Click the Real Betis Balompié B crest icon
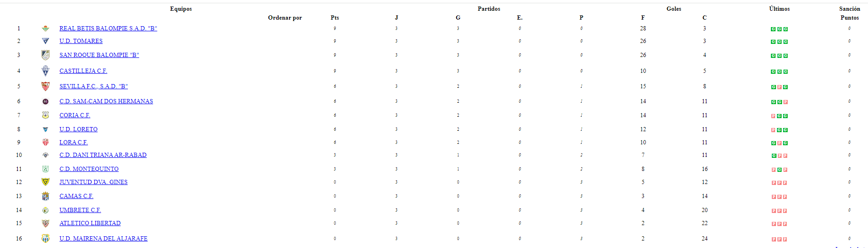This screenshot has width=868, height=248. [x=45, y=28]
